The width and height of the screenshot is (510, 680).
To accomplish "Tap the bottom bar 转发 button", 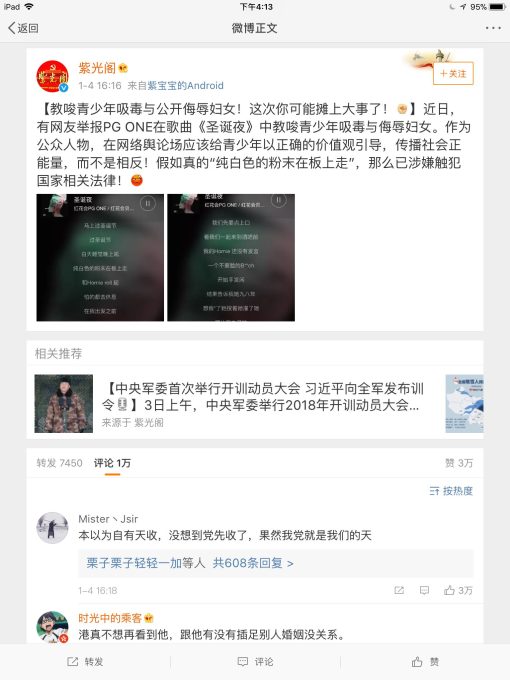I will [85, 662].
